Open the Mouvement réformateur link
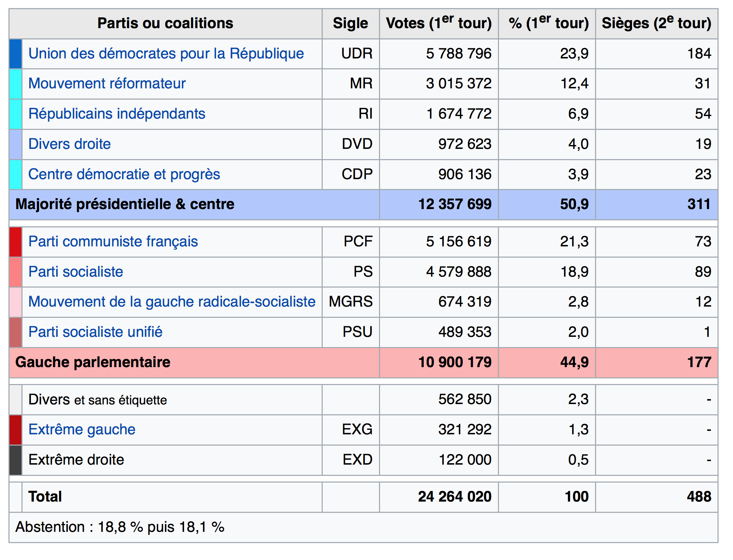Viewport: 733px width, 560px height. (x=107, y=83)
